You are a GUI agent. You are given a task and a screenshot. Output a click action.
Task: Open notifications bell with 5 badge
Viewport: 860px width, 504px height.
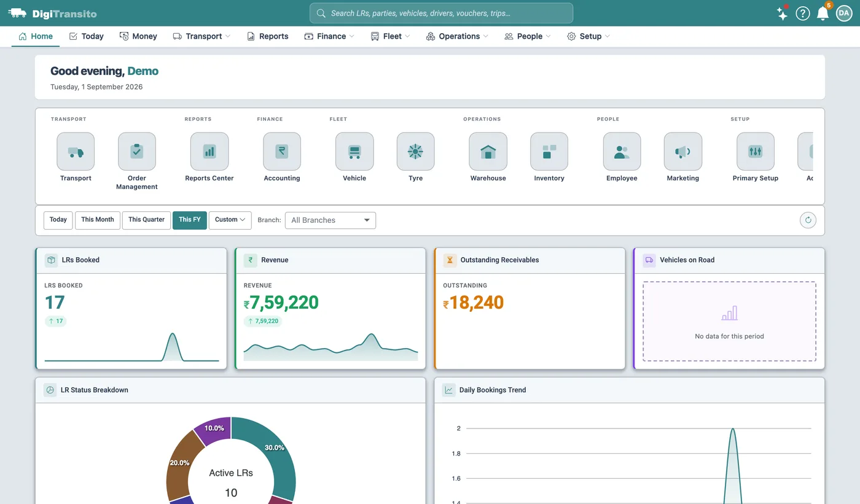click(x=823, y=13)
